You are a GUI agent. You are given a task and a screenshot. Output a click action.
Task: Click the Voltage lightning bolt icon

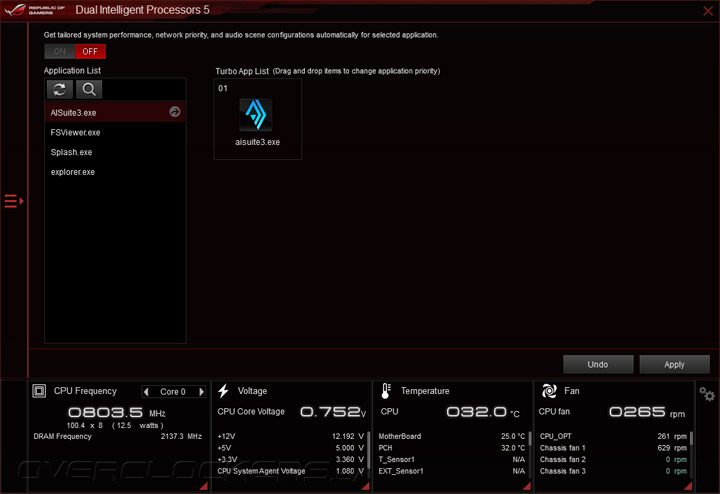click(223, 391)
